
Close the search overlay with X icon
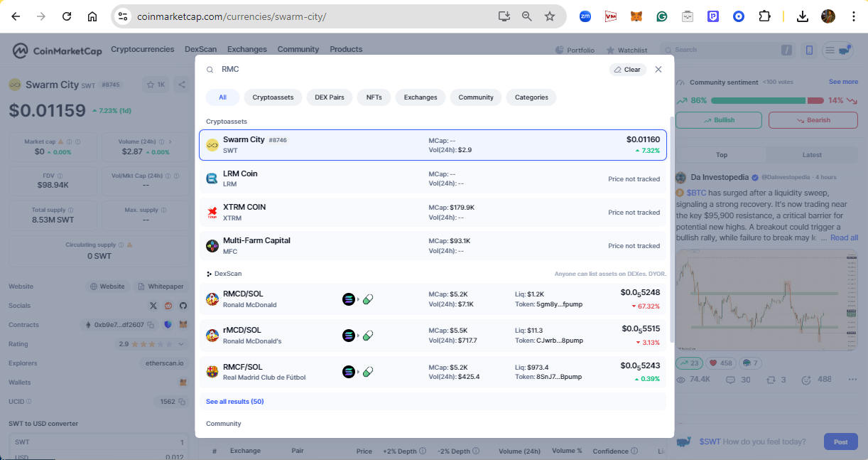pos(658,70)
